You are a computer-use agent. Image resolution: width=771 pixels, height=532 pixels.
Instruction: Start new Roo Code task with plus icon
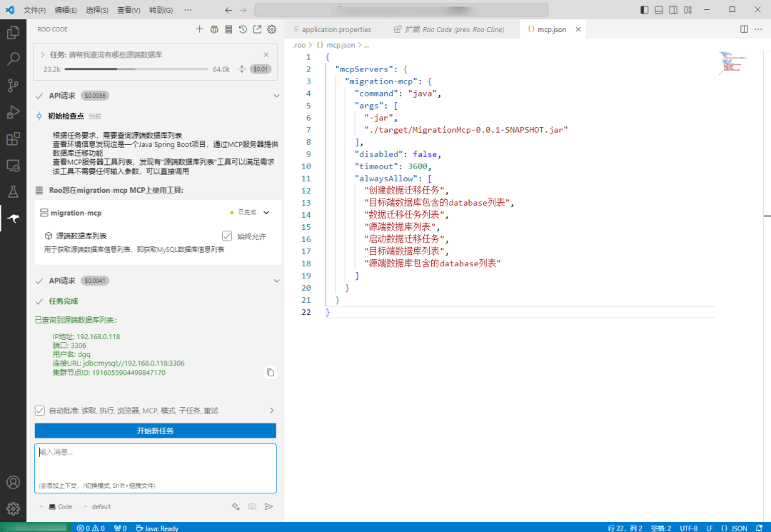[x=199, y=29]
